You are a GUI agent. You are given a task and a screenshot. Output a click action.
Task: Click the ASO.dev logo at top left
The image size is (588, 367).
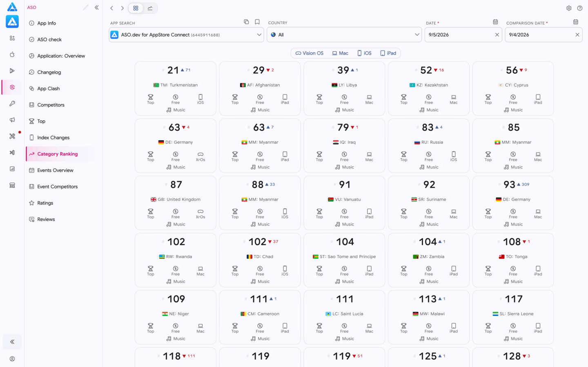[12, 7]
